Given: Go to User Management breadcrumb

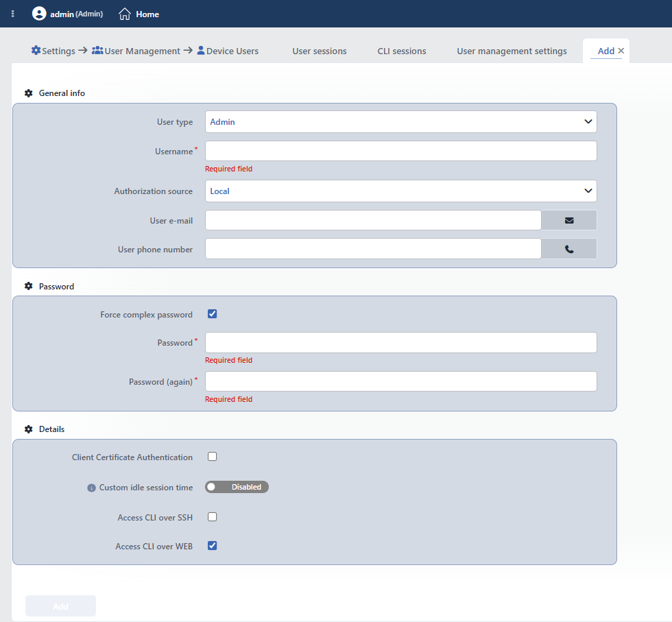Looking at the screenshot, I should (x=143, y=51).
